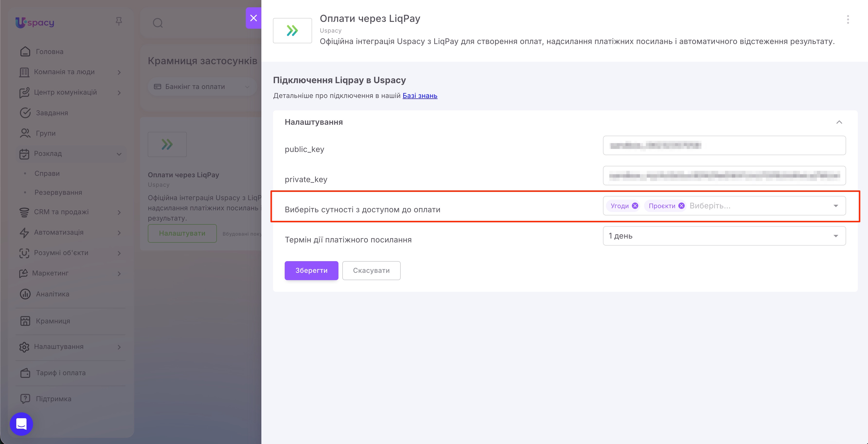This screenshot has width=868, height=444.
Task: Click 'Оплати через LiqPay' card title
Action: [x=183, y=175]
